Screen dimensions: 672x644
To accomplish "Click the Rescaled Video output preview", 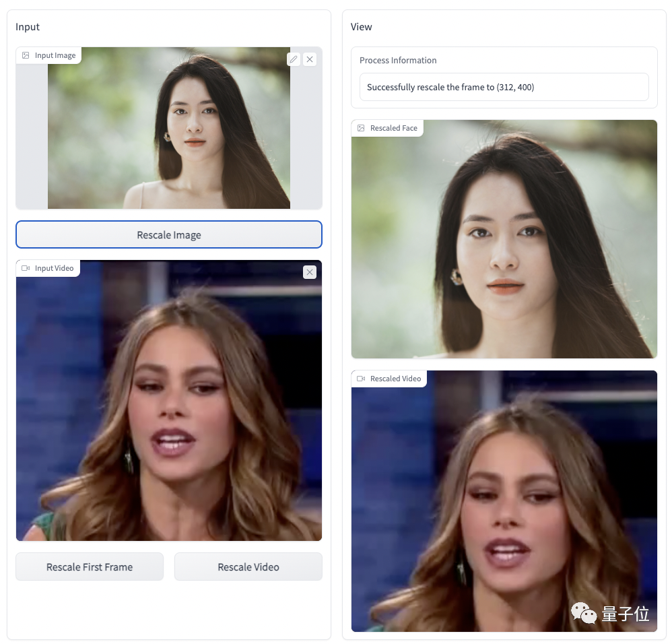I will 504,501.
